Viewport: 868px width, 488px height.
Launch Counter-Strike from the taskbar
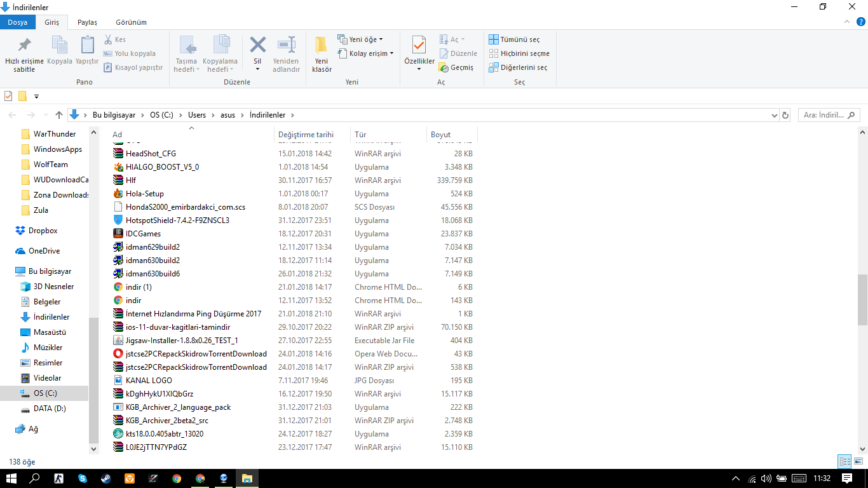coord(58,478)
